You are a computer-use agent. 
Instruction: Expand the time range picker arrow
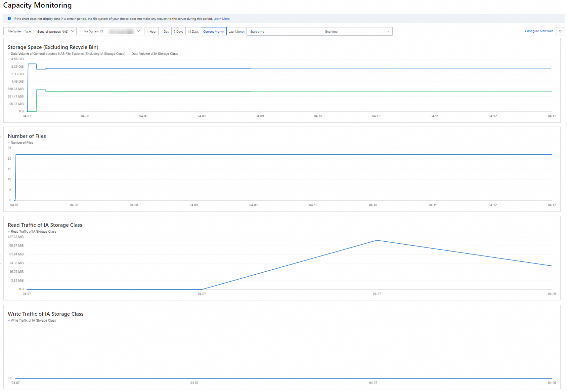coord(388,31)
